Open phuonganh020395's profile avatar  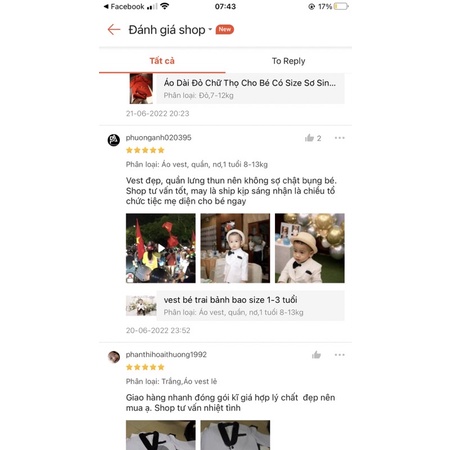(114, 140)
